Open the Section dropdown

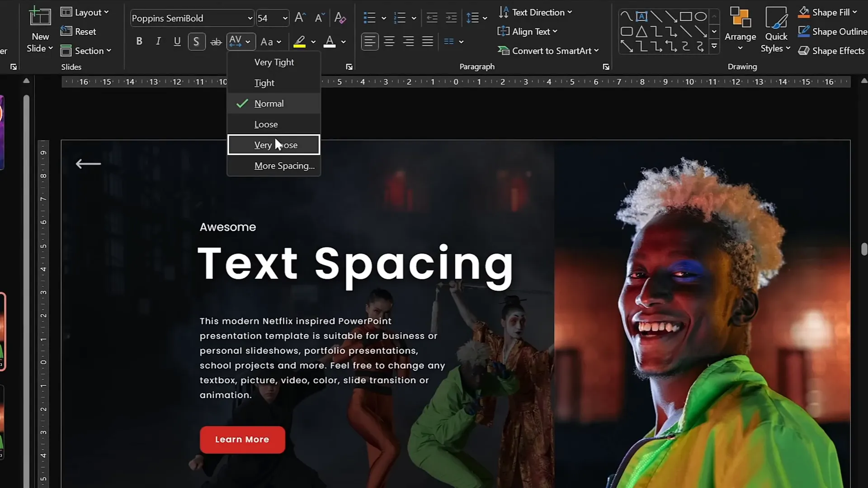pyautogui.click(x=86, y=51)
